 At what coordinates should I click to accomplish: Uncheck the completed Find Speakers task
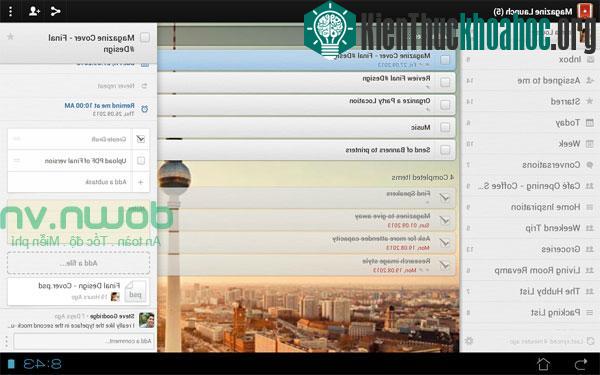pos(445,198)
